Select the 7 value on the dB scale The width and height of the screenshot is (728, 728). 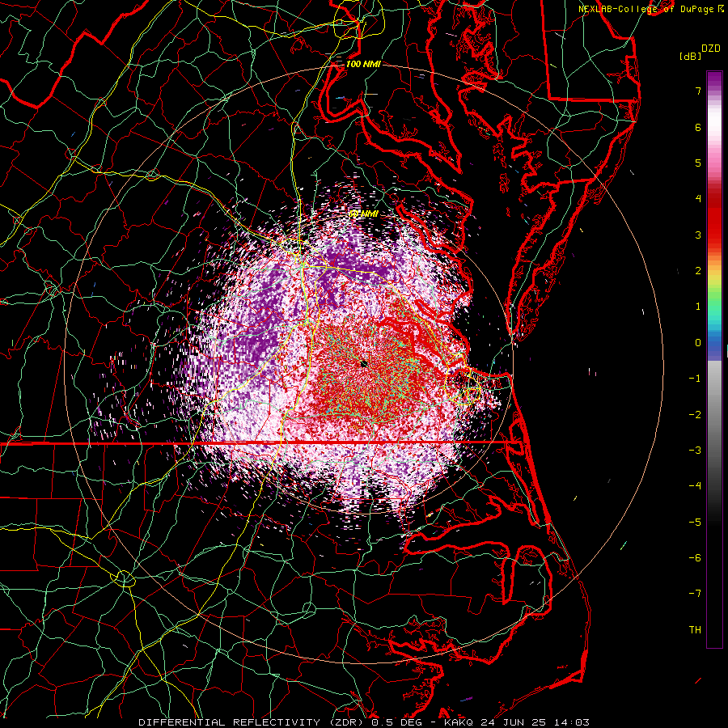tap(698, 91)
